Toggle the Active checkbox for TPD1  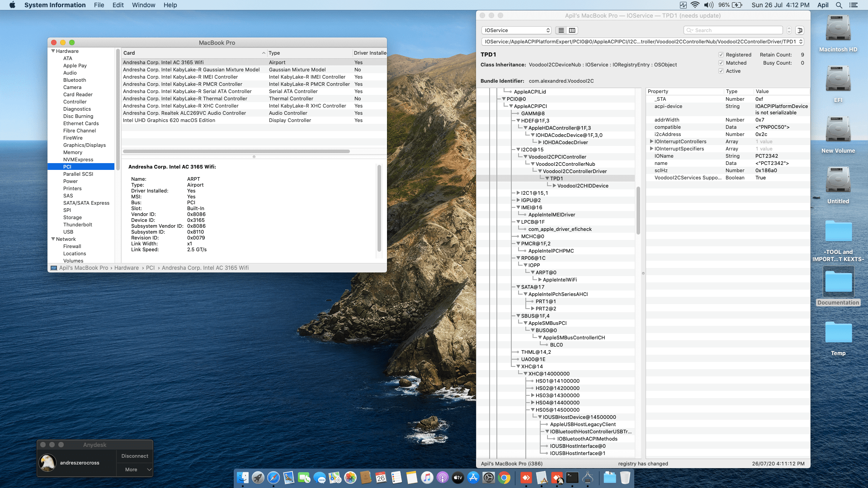tap(721, 71)
